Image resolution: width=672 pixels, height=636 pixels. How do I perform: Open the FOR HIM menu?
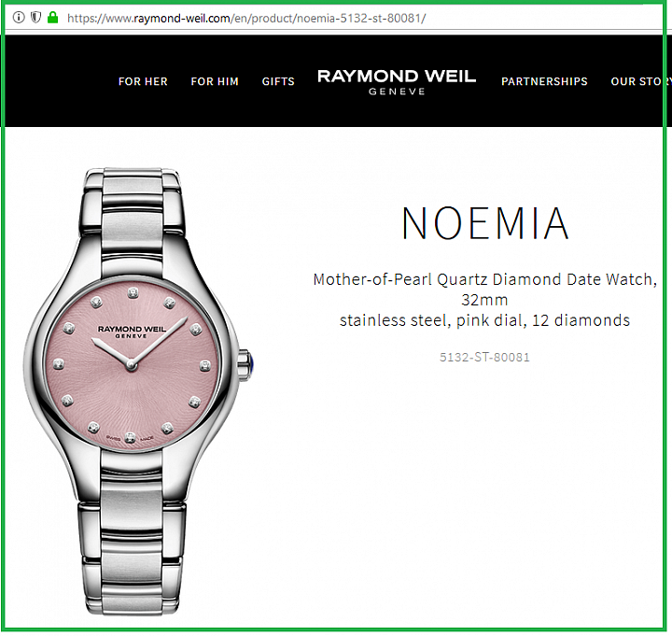pos(215,81)
